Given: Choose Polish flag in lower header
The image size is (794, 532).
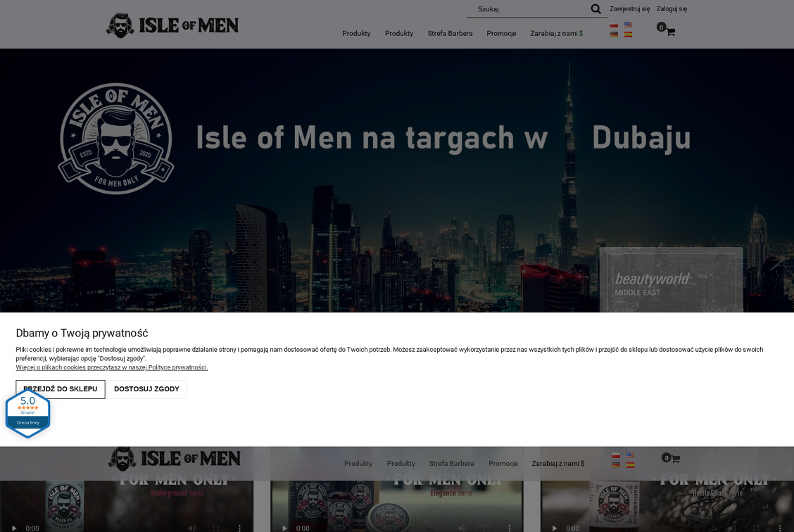Looking at the screenshot, I should point(616,455).
